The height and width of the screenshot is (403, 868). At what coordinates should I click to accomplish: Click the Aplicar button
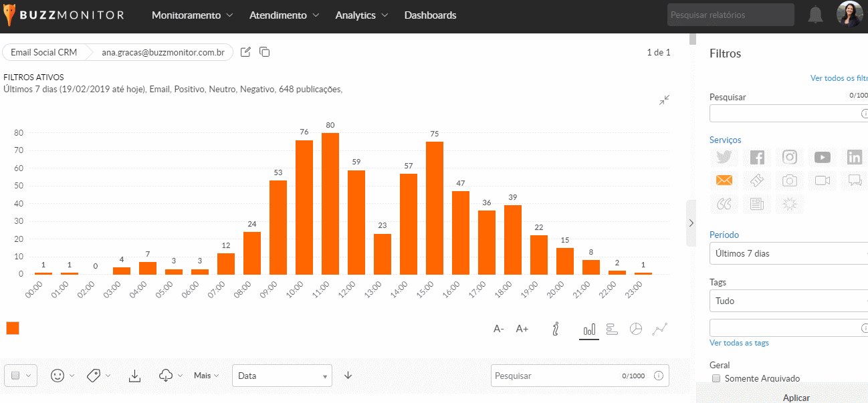coord(796,398)
